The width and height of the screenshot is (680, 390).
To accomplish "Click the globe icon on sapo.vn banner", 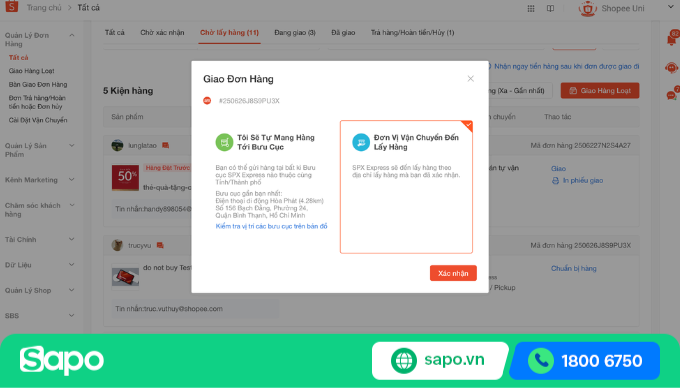I will [x=404, y=361].
